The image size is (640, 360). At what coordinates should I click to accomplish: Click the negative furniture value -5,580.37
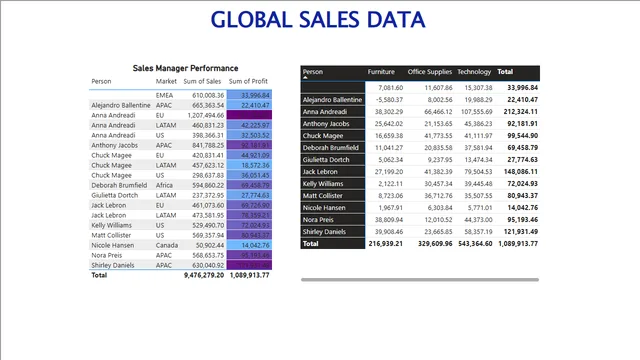(x=389, y=100)
